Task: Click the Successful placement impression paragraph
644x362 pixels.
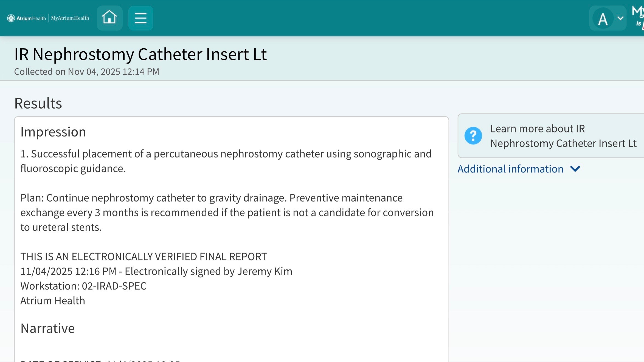Action: point(226,161)
